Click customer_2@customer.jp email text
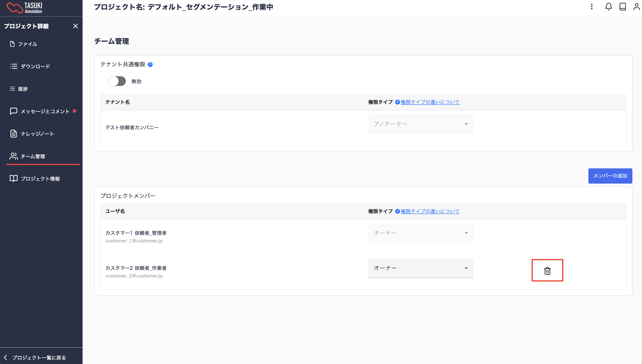Viewport: 642px width, 364px height. (x=134, y=276)
